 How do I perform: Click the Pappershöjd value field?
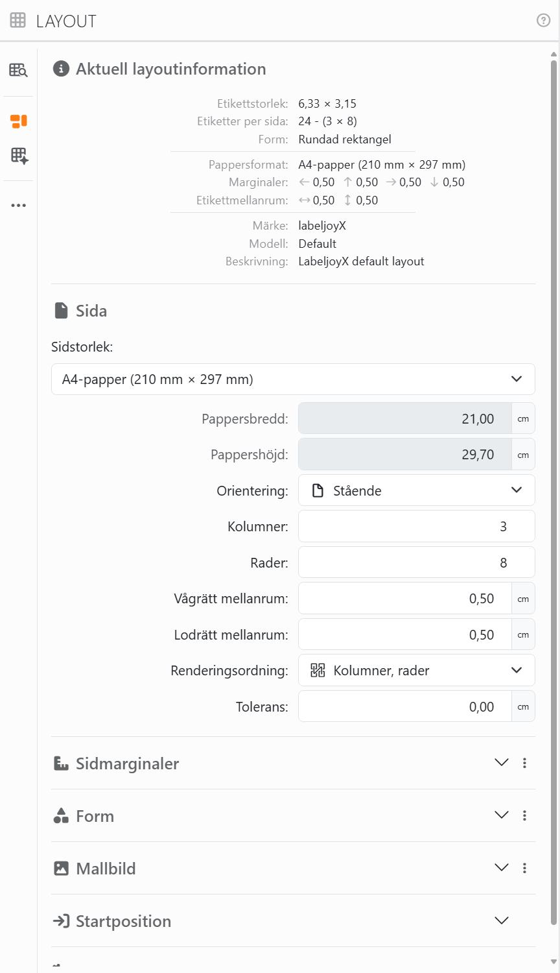(x=405, y=454)
